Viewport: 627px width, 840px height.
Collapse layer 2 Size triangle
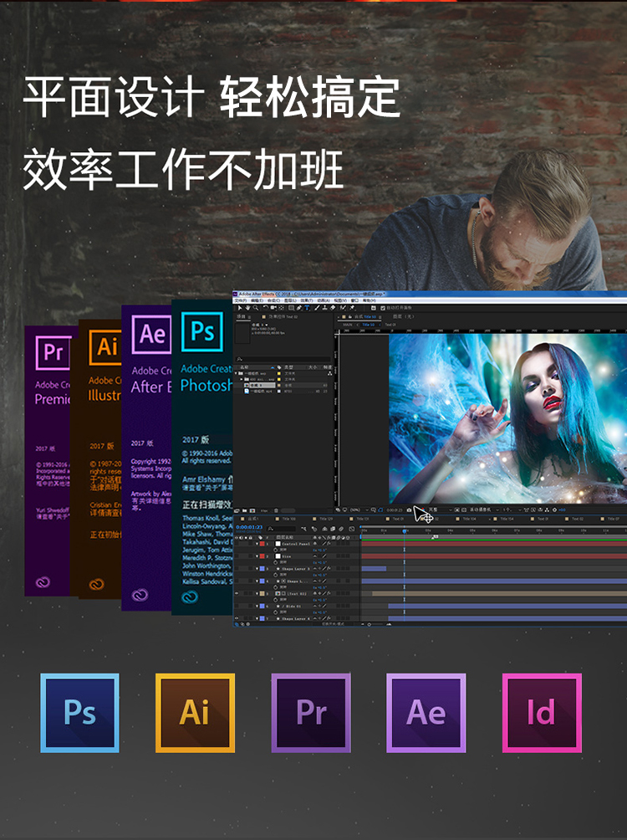pos(257,556)
